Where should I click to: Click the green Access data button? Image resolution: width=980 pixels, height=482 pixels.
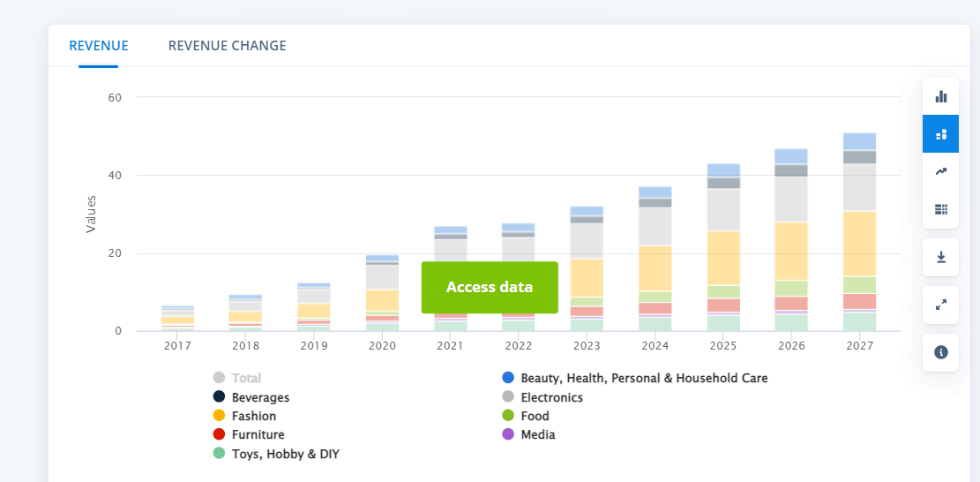click(490, 287)
